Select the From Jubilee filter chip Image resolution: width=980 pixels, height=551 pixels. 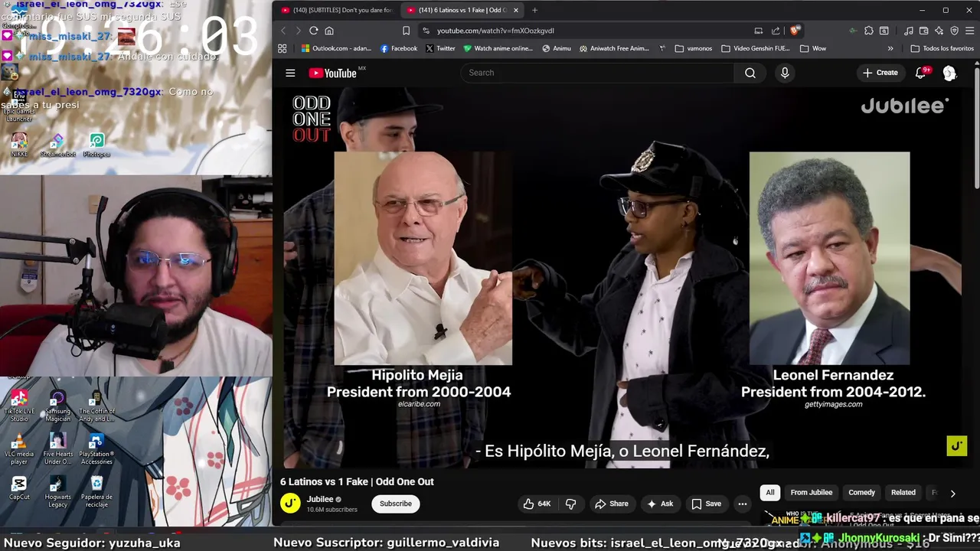coord(811,492)
